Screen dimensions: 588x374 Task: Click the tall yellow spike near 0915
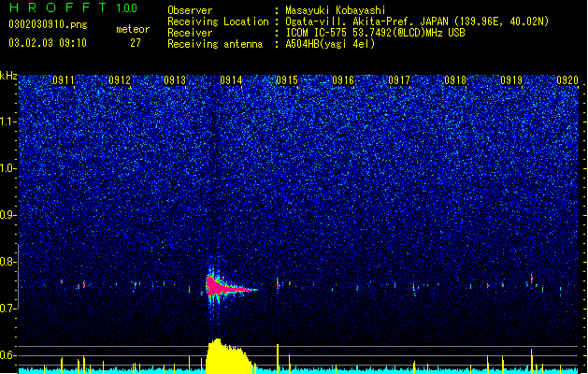(278, 356)
